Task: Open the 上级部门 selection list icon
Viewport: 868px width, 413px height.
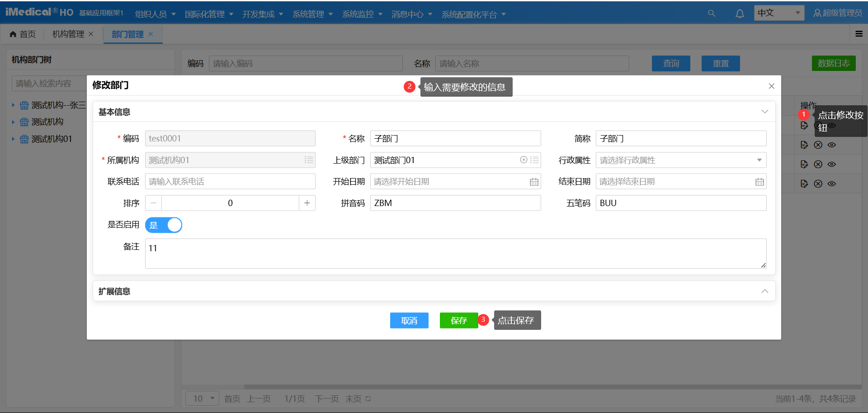Action: coord(534,160)
